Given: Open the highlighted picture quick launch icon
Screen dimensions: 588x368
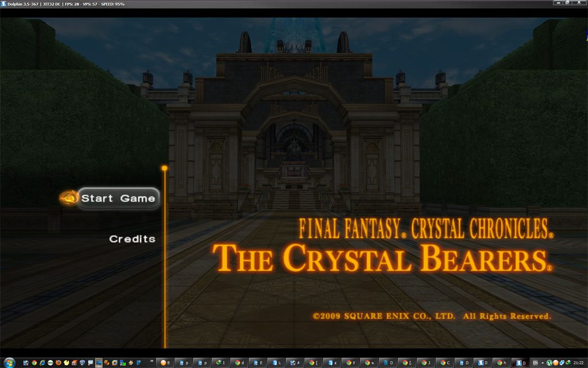Looking at the screenshot, I should (x=99, y=363).
